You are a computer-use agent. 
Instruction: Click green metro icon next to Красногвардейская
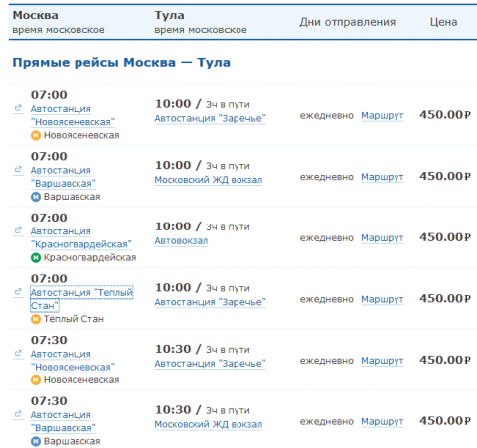pyautogui.click(x=36, y=257)
